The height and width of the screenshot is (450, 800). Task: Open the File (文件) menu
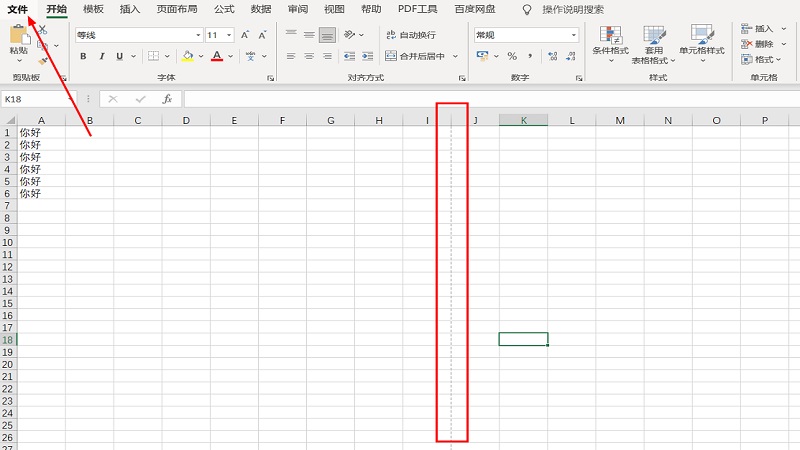(17, 9)
